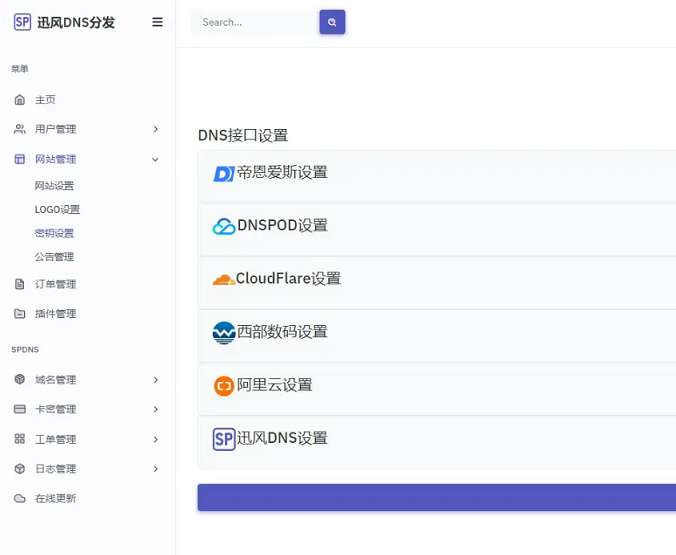This screenshot has width=676, height=555.
Task: Collapse the 网站管理 menu chevron
Action: tap(155, 159)
